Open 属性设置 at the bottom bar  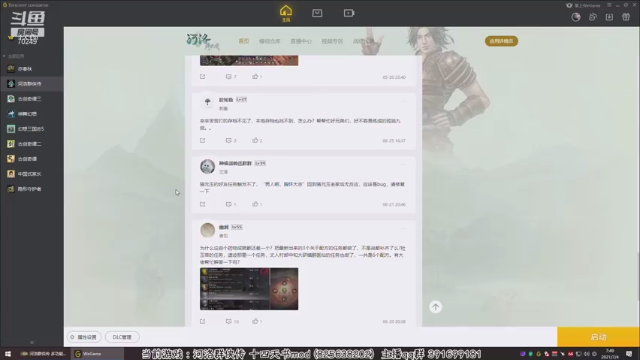pyautogui.click(x=84, y=337)
